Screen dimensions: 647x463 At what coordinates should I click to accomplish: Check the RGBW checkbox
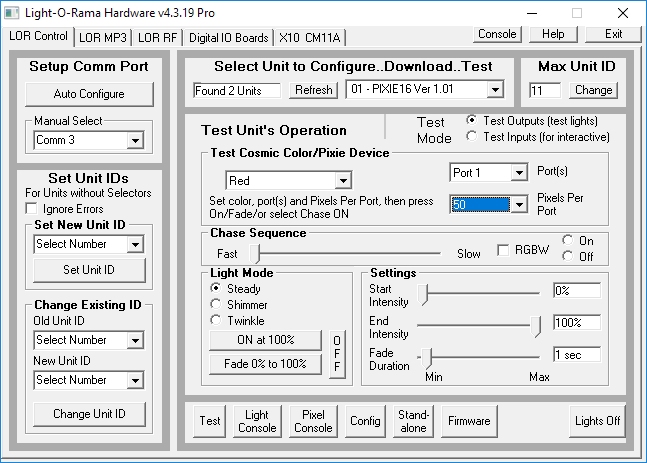click(504, 250)
